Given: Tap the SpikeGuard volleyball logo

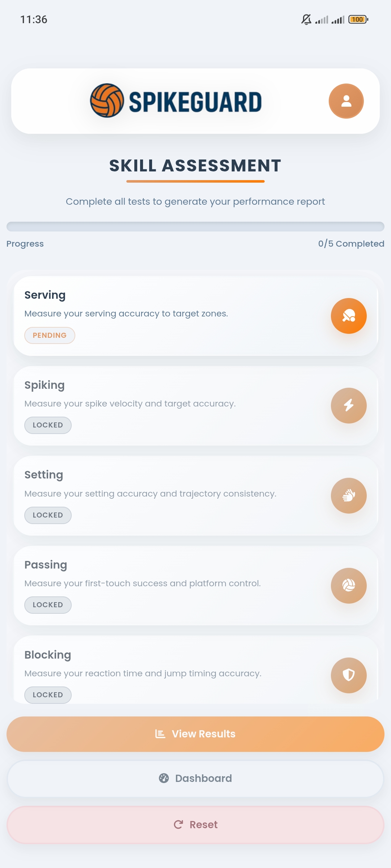Looking at the screenshot, I should 107,101.
